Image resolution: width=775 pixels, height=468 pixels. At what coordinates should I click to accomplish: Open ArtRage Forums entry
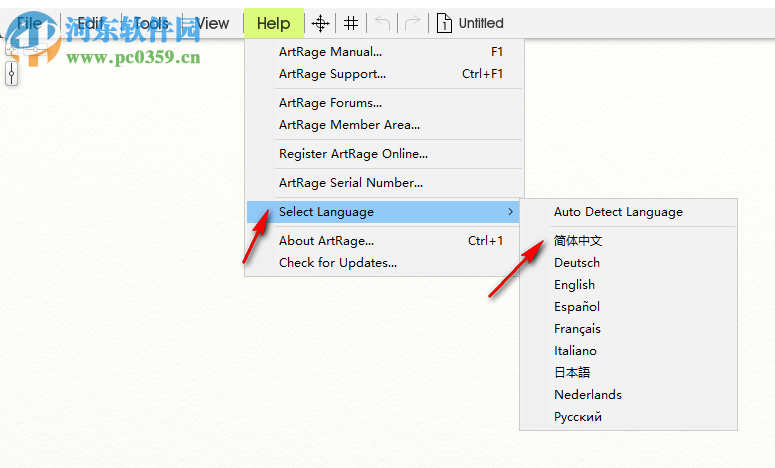click(384, 103)
